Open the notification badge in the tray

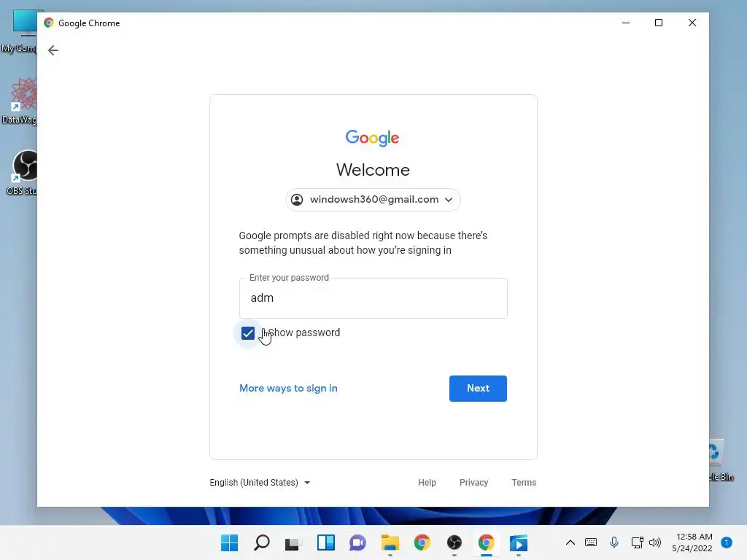point(727,542)
